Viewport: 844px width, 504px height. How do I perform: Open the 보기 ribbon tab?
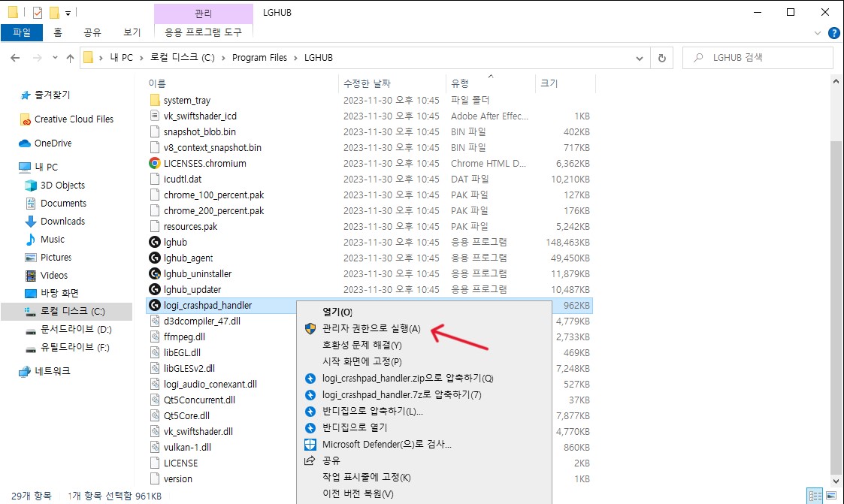(132, 32)
